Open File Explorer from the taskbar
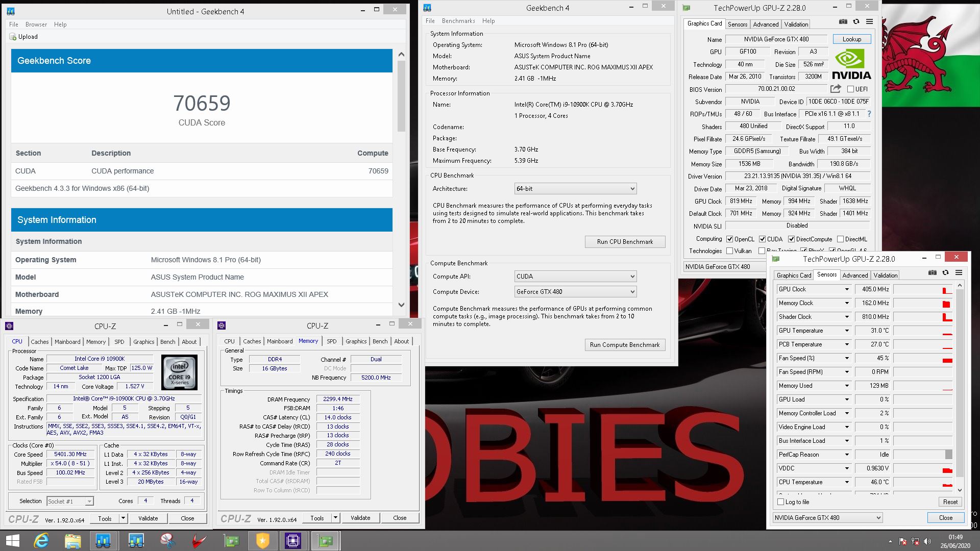980x551 pixels. (x=72, y=541)
